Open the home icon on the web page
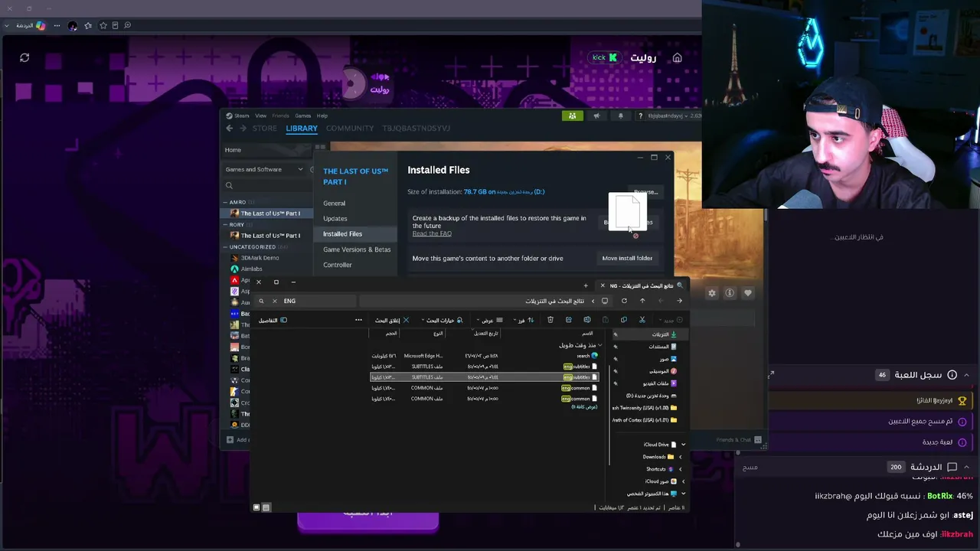 coord(677,58)
